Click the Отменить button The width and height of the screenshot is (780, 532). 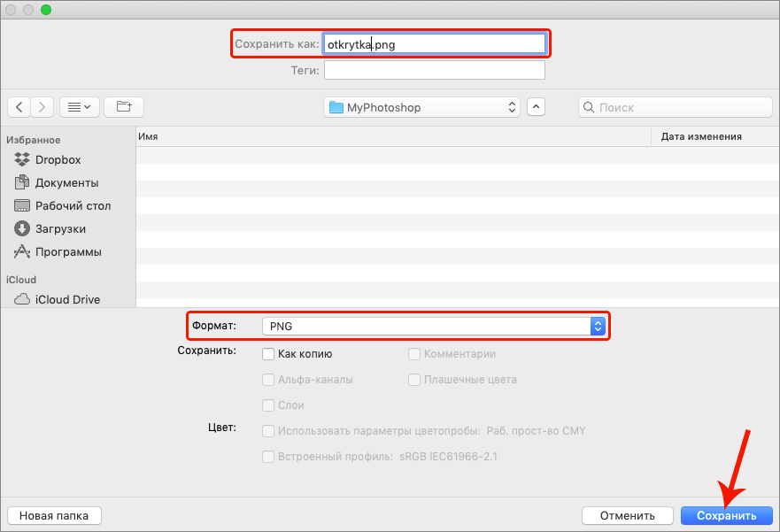627,515
